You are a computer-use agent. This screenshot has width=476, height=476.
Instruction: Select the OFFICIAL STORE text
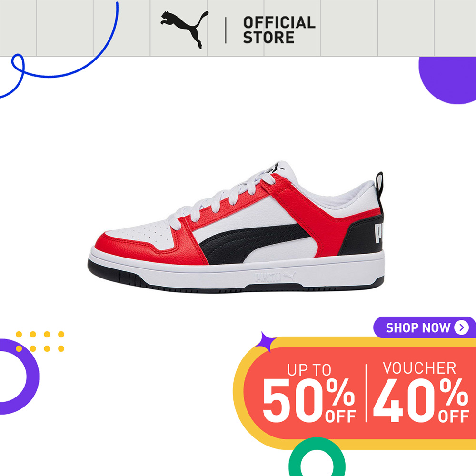click(x=279, y=30)
